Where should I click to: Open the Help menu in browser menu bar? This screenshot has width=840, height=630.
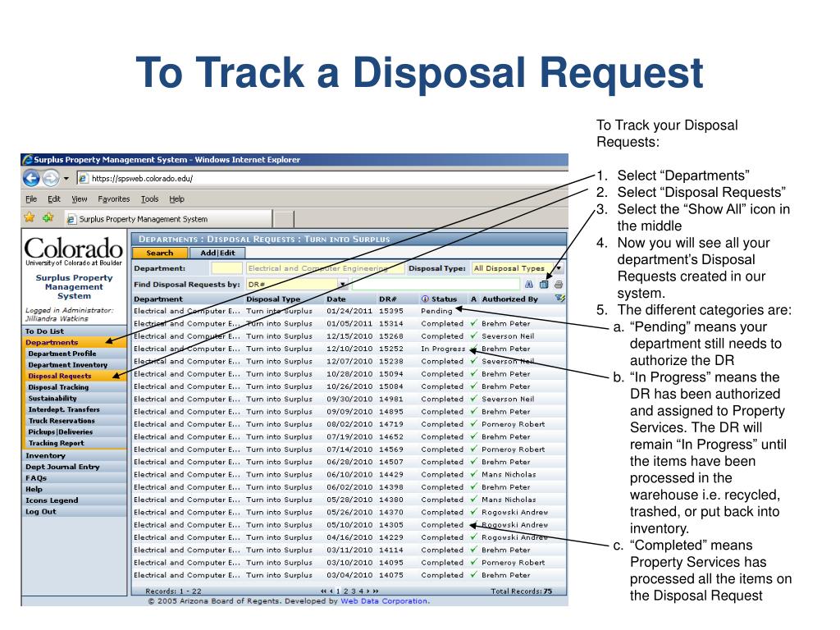coord(177,199)
